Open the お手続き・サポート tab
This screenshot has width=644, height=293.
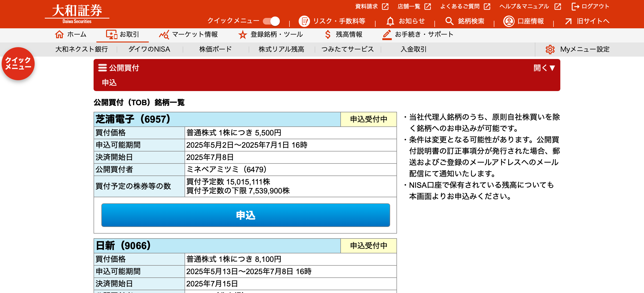click(x=418, y=34)
